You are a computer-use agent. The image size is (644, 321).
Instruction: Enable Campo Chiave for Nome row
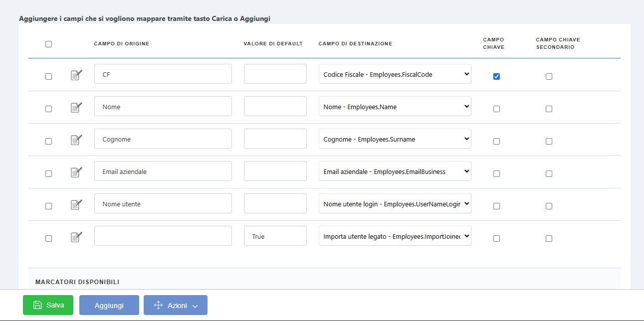coord(496,109)
